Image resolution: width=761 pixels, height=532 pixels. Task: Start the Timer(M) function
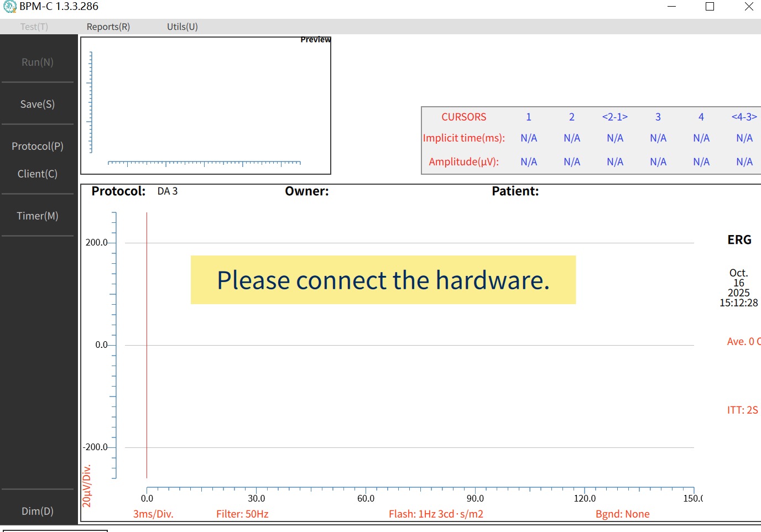click(38, 216)
